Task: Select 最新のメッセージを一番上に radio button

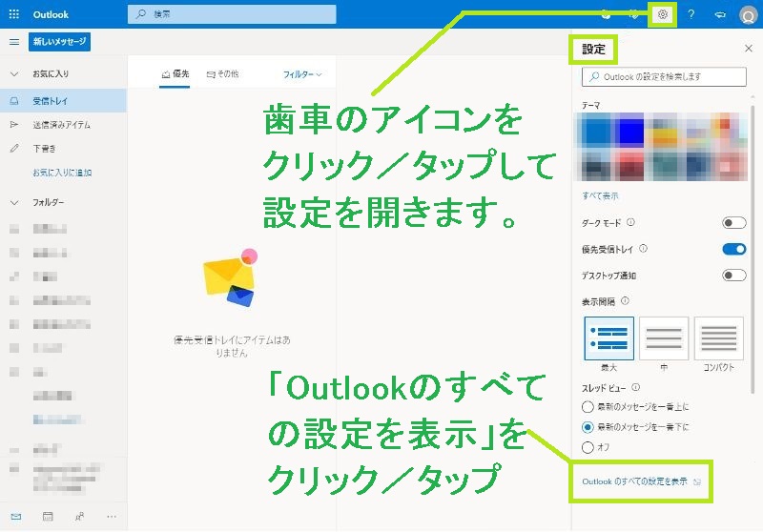Action: (588, 406)
